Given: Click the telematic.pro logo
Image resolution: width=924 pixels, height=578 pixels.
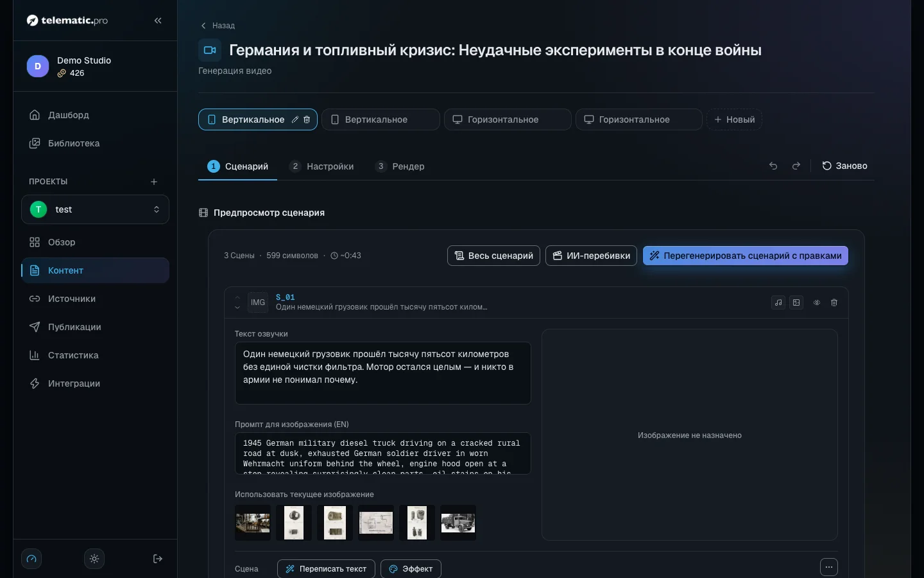Looking at the screenshot, I should 67,21.
